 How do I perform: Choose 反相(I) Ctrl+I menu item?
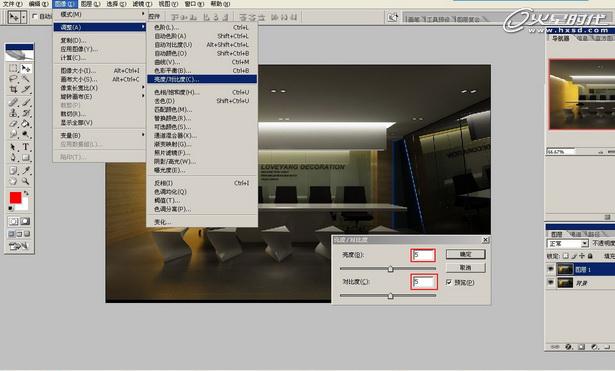click(202, 183)
